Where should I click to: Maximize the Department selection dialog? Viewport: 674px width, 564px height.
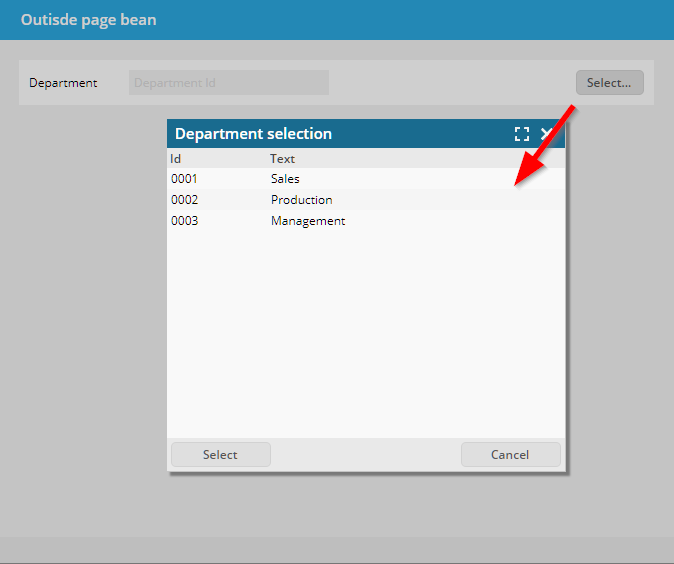point(521,134)
